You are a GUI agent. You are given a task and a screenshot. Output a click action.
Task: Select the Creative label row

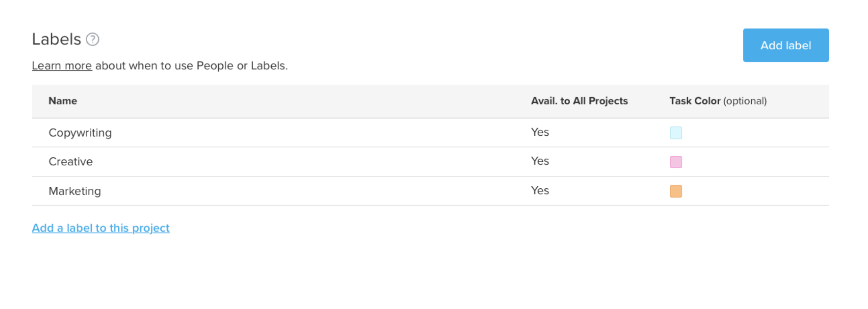(x=286, y=161)
